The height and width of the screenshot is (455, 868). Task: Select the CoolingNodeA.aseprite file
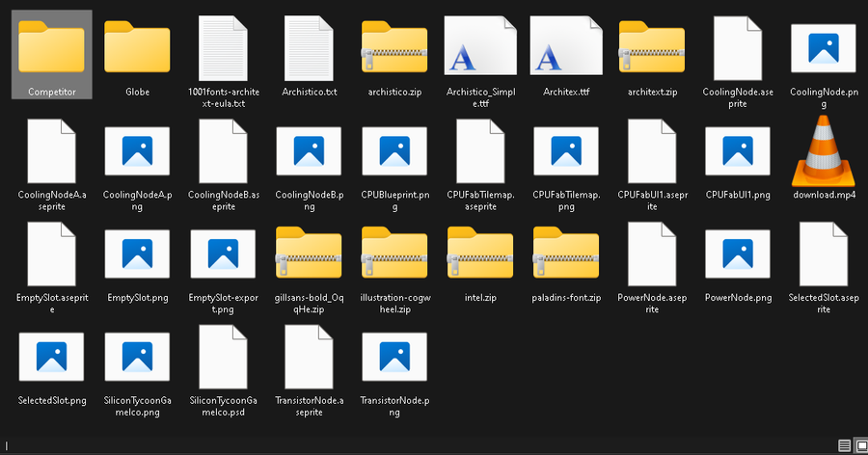click(x=51, y=163)
